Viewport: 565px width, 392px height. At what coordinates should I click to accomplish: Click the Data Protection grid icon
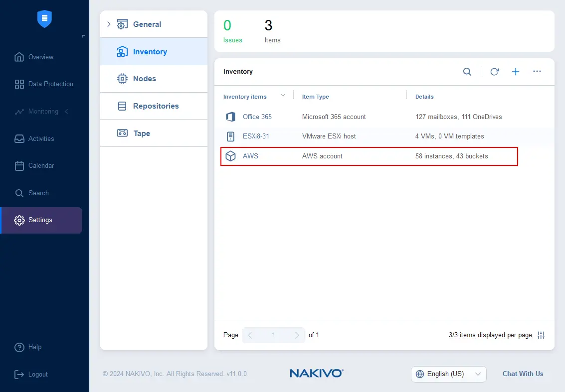pyautogui.click(x=19, y=84)
